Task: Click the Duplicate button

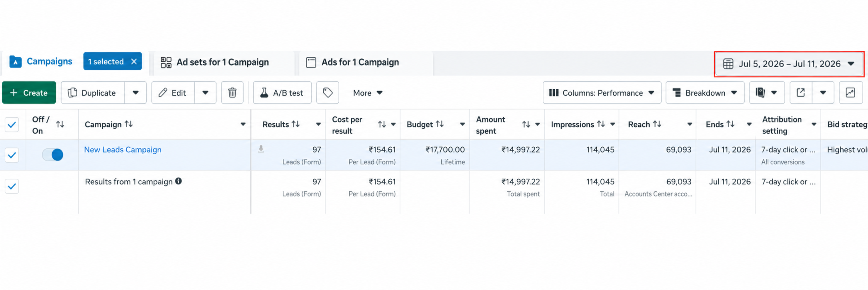Action: [93, 93]
